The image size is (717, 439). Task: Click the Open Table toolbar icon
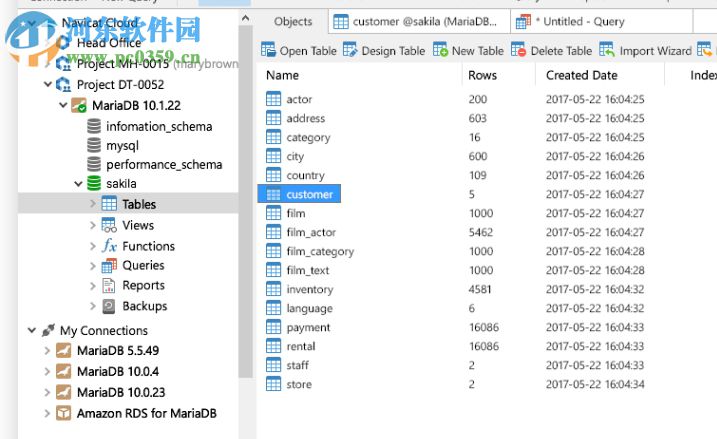[268, 49]
